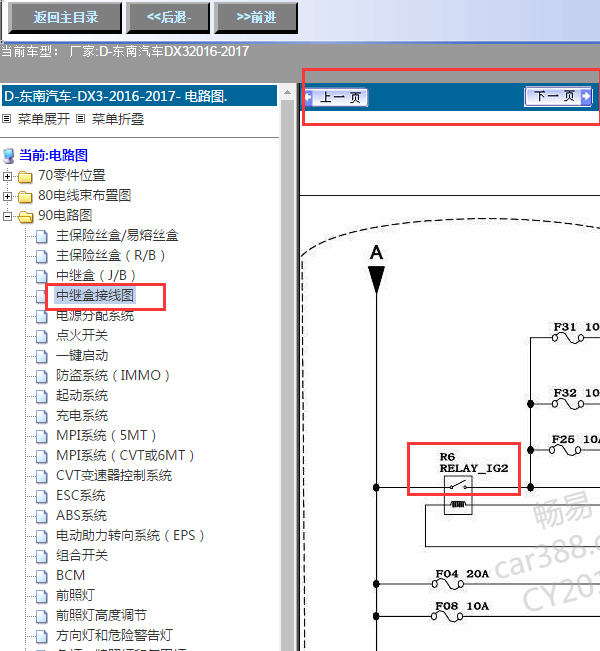Viewport: 600px width, 651px height.
Task: Open 电动助力转向系统（EPS） diagram
Action: (130, 535)
